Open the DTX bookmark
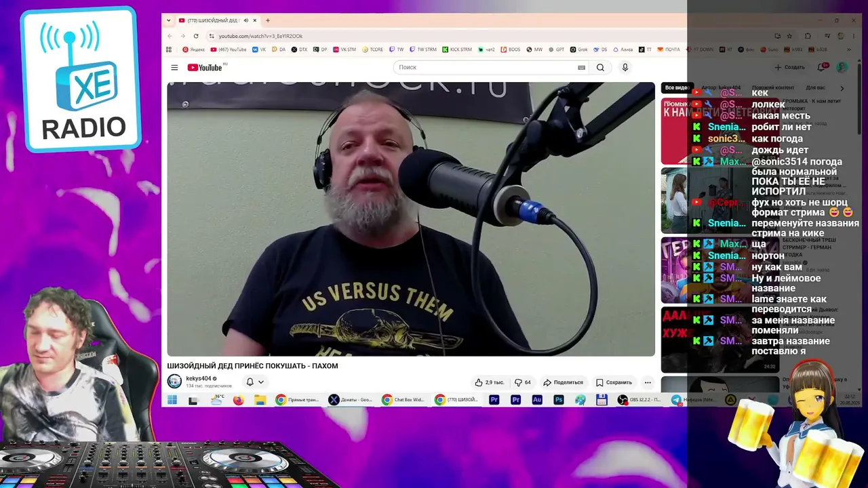This screenshot has height=488, width=868. (x=299, y=49)
